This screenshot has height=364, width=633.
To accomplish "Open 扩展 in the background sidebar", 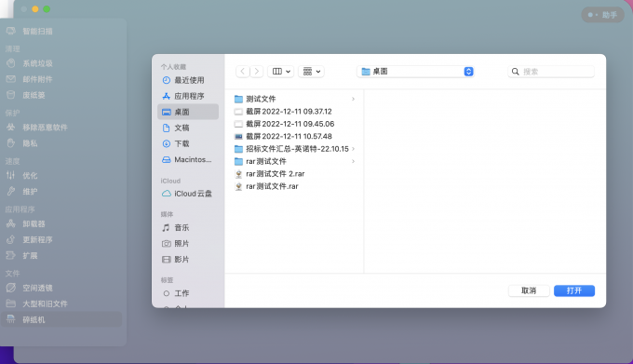I will click(30, 255).
